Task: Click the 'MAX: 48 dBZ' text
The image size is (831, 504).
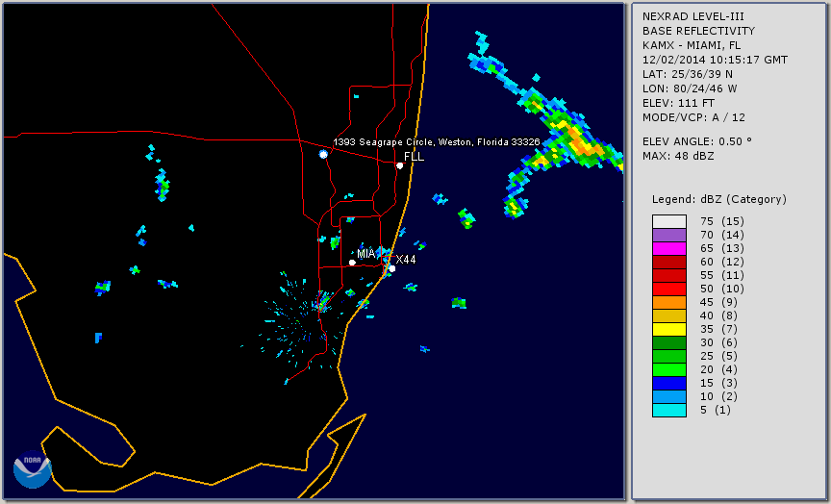Action: (678, 156)
